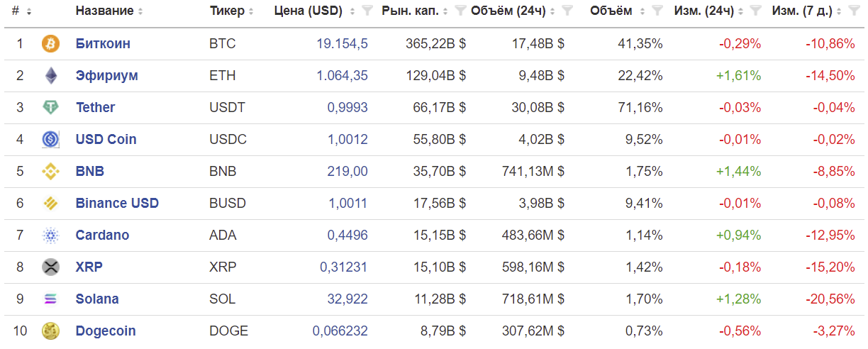
Task: Open the Биткоин link
Action: pos(103,44)
